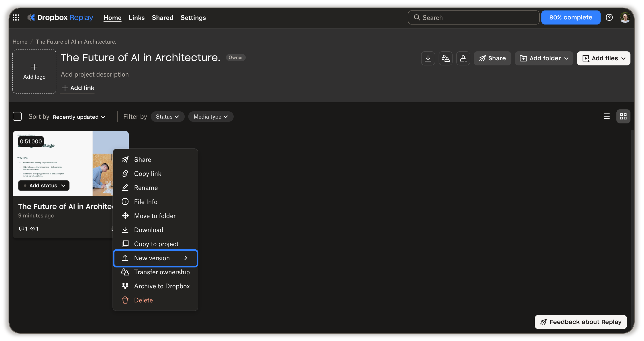Open the Media type filter dropdown
The image size is (644, 341).
[211, 117]
